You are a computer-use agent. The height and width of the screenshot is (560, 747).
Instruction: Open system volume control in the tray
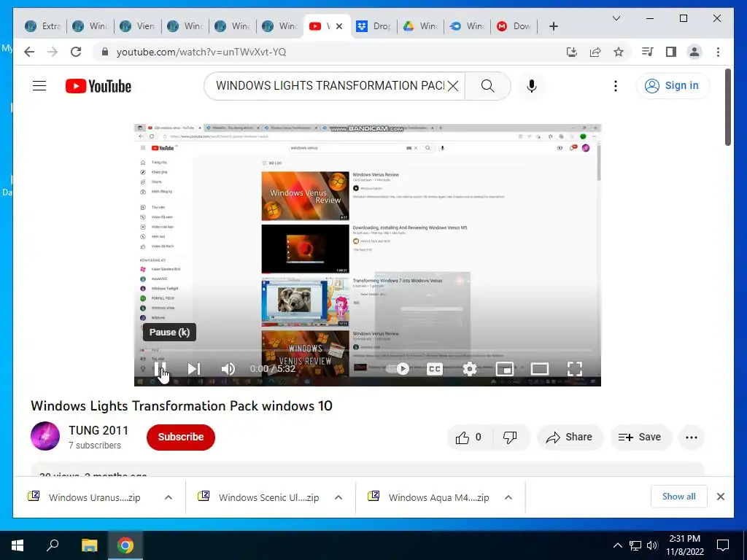click(652, 545)
